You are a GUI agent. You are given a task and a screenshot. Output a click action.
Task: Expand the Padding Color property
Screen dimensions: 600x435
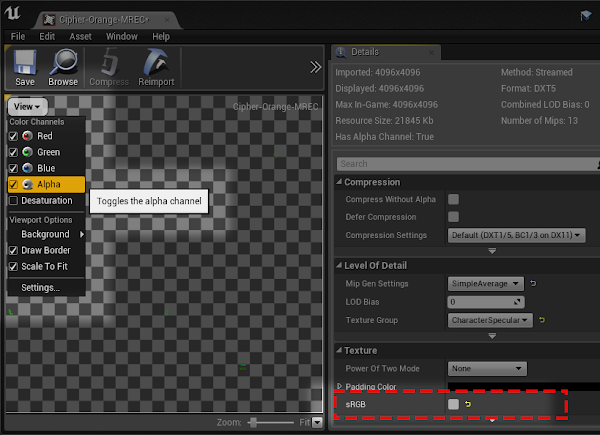tap(339, 386)
